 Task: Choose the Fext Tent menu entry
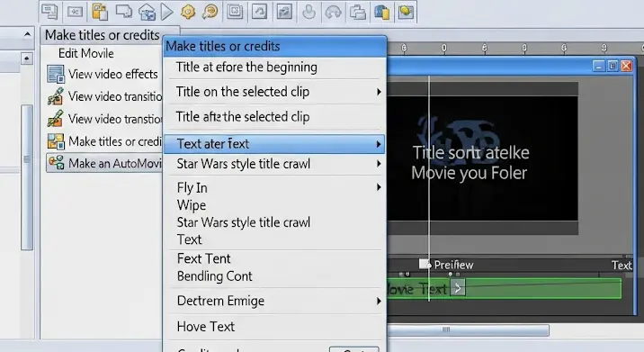point(274,258)
